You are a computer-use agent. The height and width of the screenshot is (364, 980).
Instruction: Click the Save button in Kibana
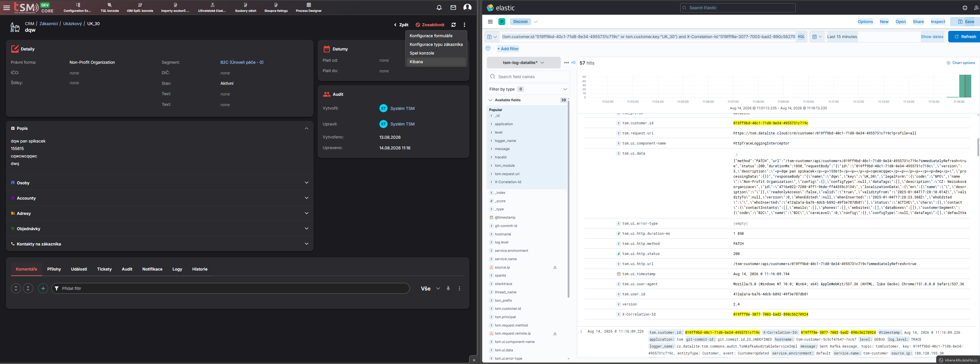click(x=966, y=22)
